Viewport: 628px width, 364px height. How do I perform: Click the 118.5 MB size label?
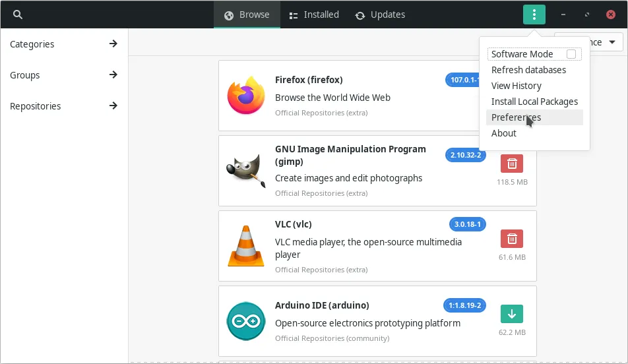513,182
